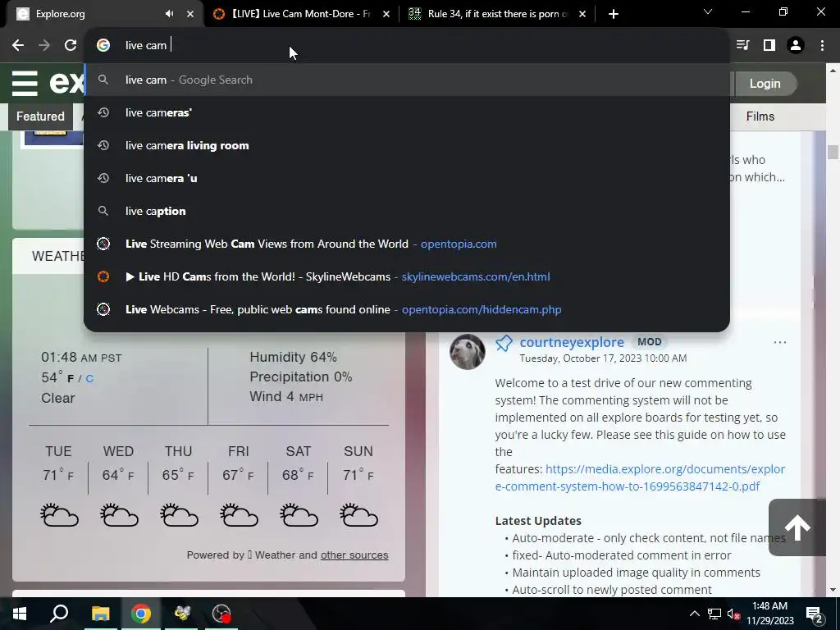Open the comment system how-to PDF link
This screenshot has height=630, width=840.
[x=640, y=477]
